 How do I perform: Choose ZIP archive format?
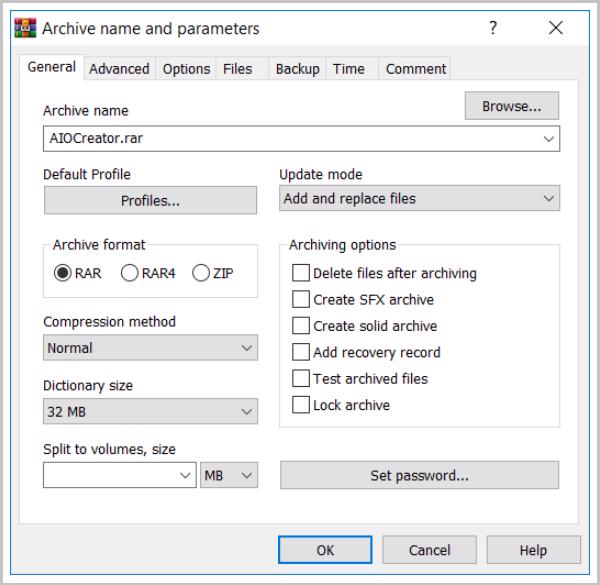(x=200, y=273)
